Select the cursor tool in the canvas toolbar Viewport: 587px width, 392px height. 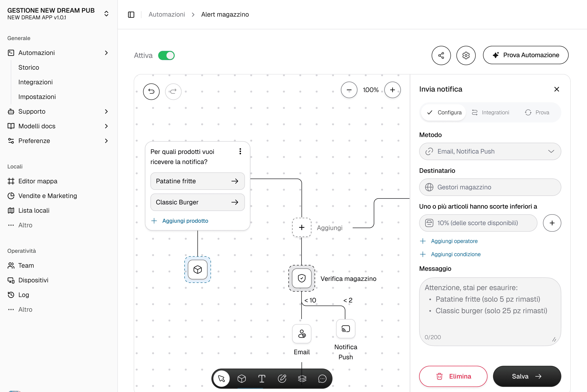point(221,379)
